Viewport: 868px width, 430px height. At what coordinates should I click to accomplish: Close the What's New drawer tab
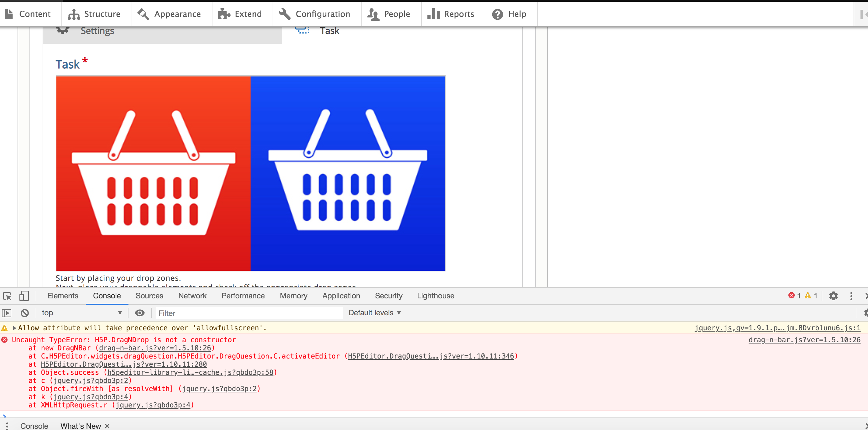coord(107,426)
